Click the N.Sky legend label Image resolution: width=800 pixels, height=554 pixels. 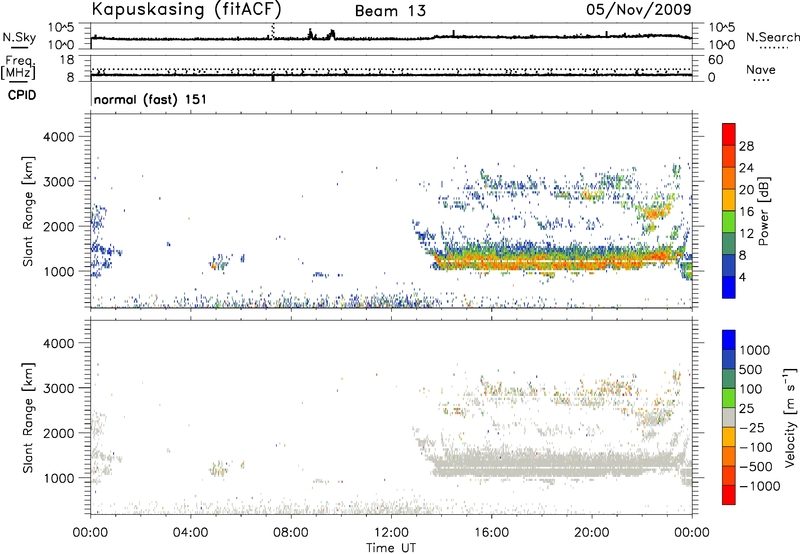tap(19, 37)
